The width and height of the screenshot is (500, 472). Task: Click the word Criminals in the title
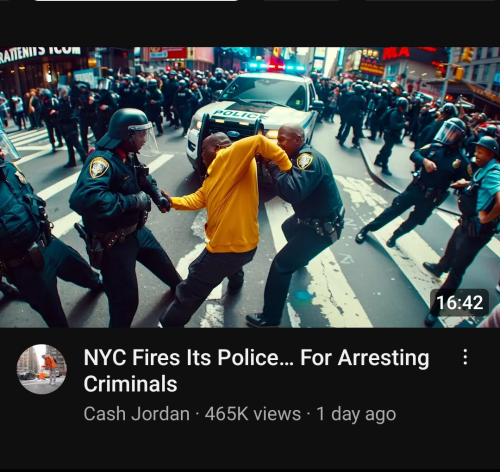click(x=130, y=384)
